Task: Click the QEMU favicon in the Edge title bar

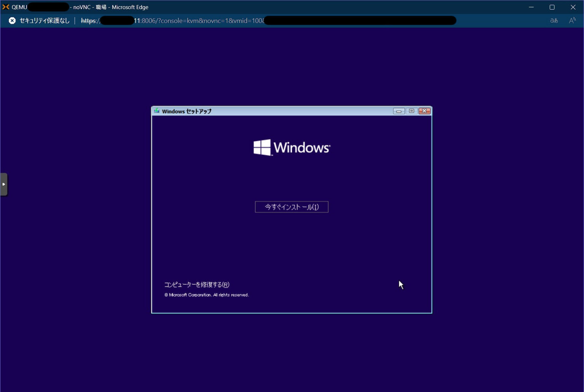Action: click(x=6, y=6)
